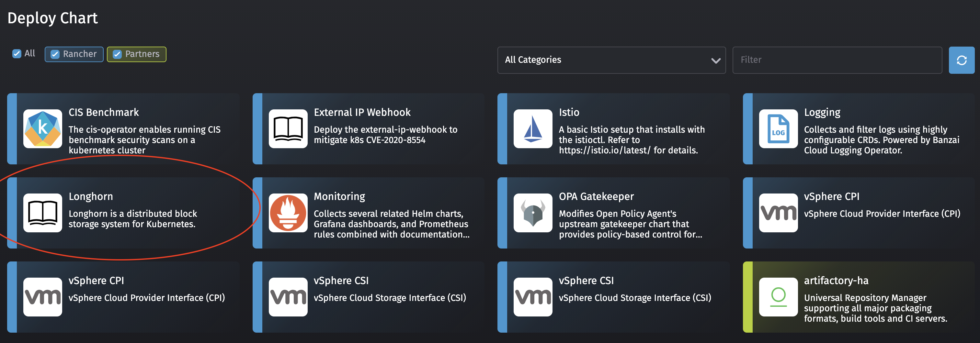Screen dimensions: 980x343
Task: Click the All Categories chevron arrow
Action: pyautogui.click(x=716, y=61)
